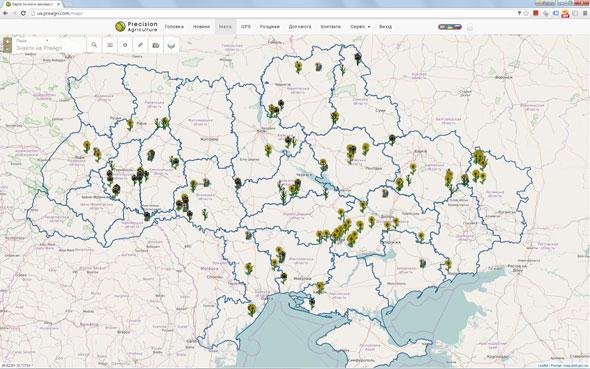This screenshot has width=590, height=369.
Task: Click the multicolor language switcher pill in header
Action: [x=450, y=27]
